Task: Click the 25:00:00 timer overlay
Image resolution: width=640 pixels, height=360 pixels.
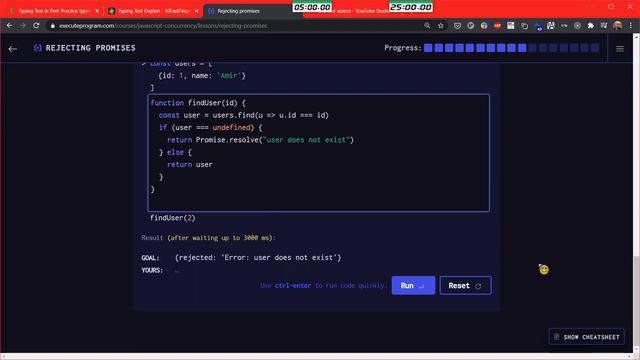Action: click(411, 7)
